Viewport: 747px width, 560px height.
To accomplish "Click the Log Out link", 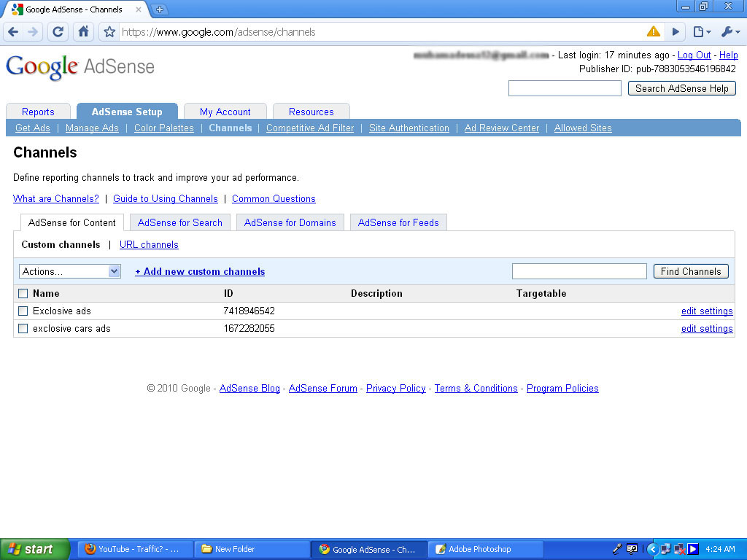I will tap(694, 55).
